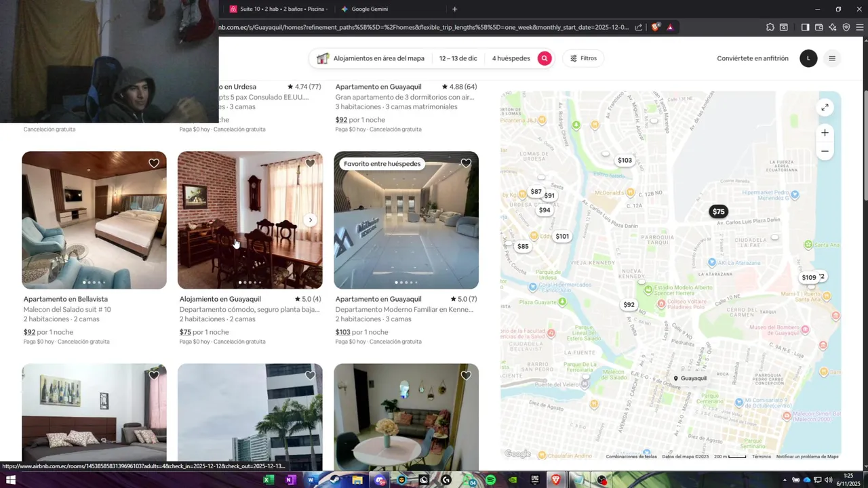Click the share page icon in address bar
The image size is (868, 488).
point(638,27)
